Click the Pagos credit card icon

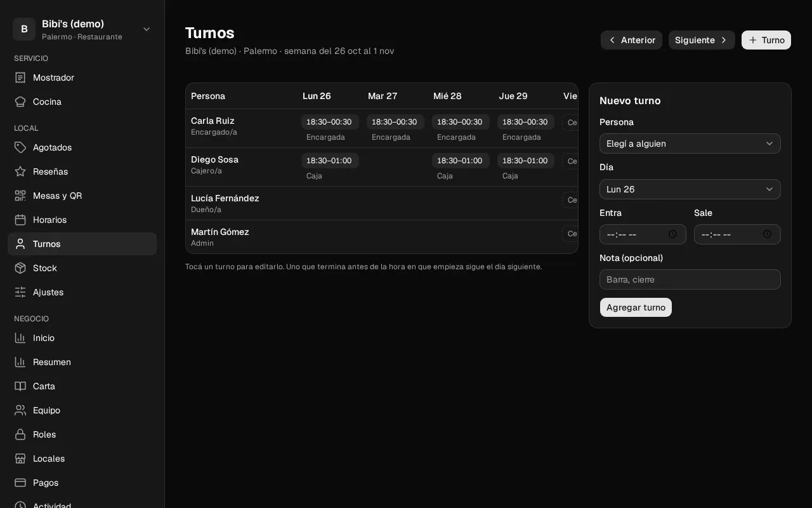click(20, 483)
